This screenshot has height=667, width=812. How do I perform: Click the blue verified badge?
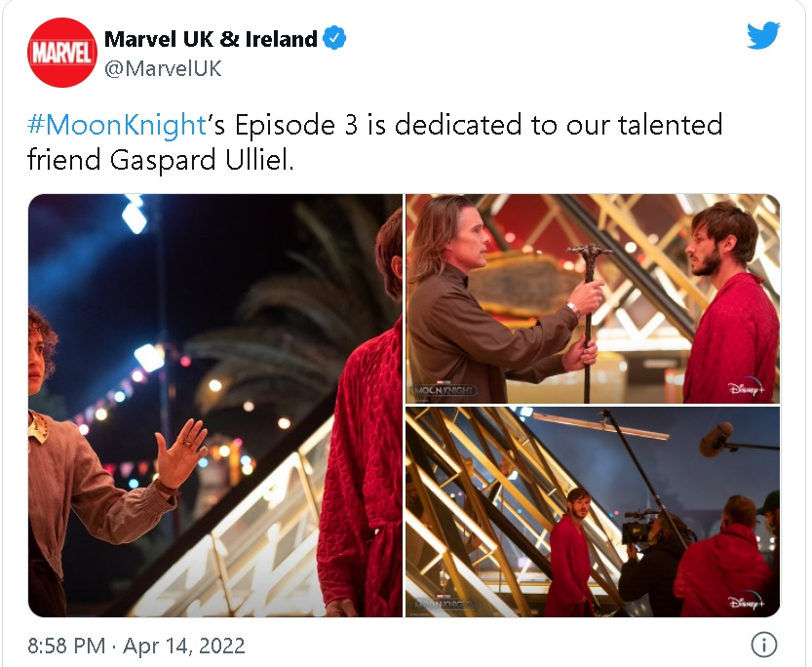coord(334,39)
